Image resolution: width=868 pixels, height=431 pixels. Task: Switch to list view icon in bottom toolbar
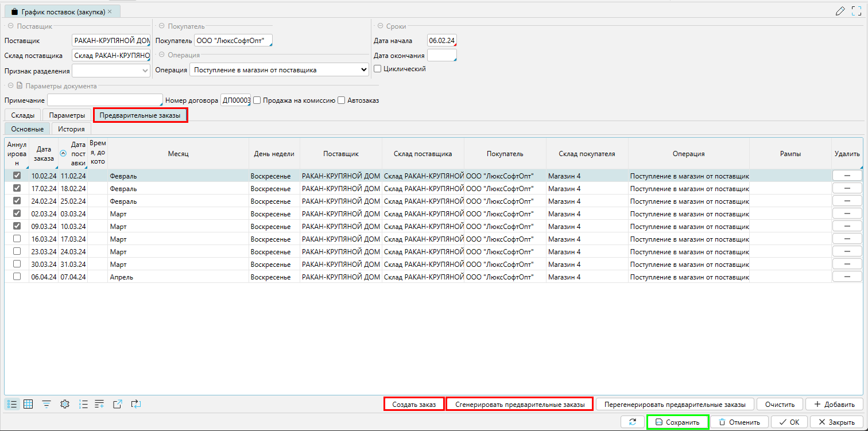coord(12,404)
